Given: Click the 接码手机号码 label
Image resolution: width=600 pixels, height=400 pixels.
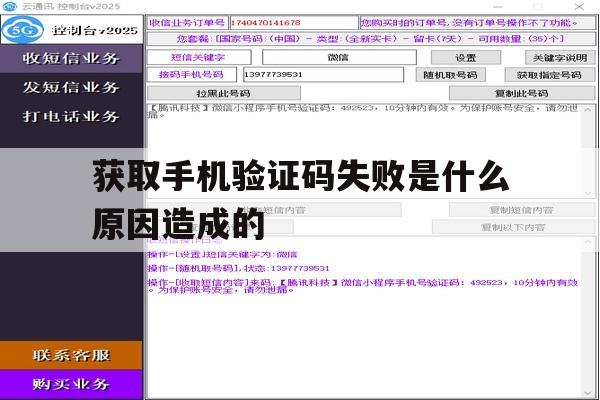Looking at the screenshot, I should (192, 74).
